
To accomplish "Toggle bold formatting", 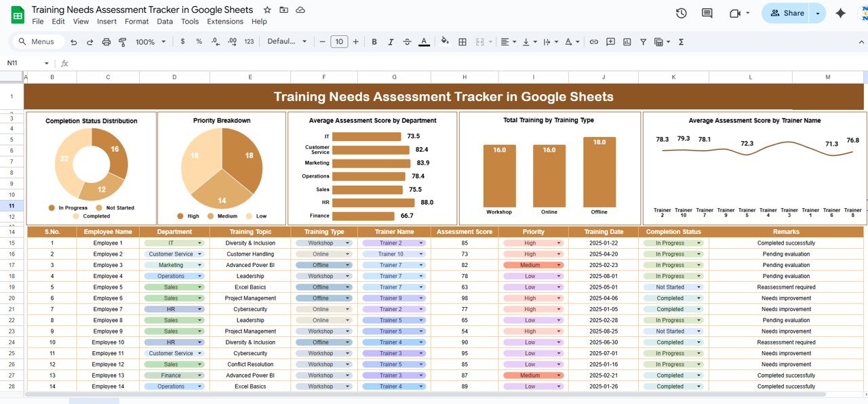I will (x=374, y=42).
